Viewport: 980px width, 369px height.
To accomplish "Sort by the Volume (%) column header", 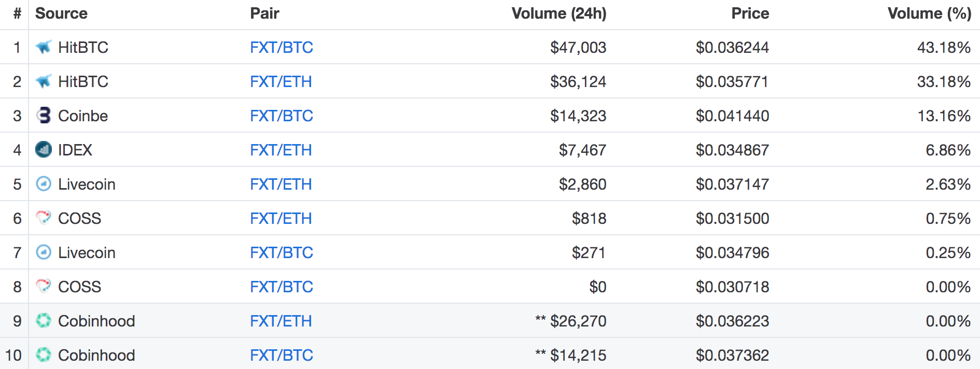I will 929,13.
